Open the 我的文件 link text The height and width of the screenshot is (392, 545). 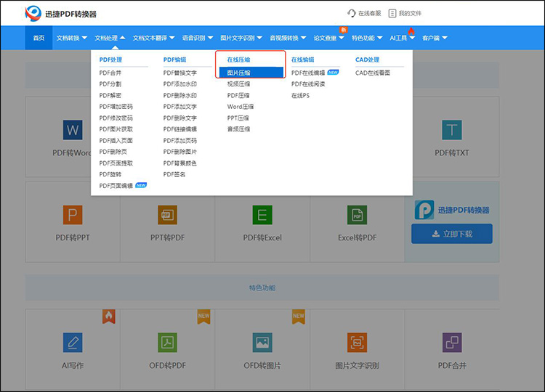tap(410, 13)
